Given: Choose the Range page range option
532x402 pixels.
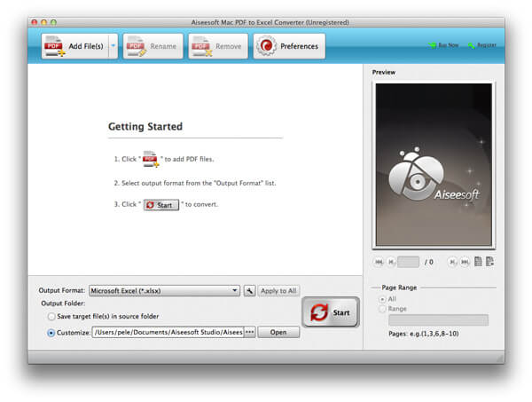Looking at the screenshot, I should (x=383, y=310).
